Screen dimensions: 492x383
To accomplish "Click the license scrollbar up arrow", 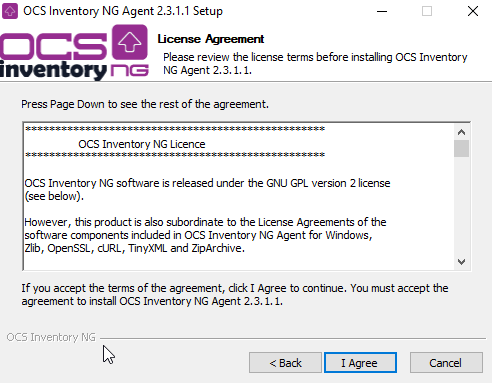I will (x=461, y=132).
